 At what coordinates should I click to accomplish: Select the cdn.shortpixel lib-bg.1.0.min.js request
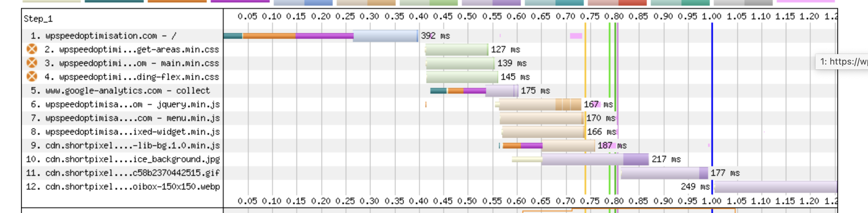[125, 145]
